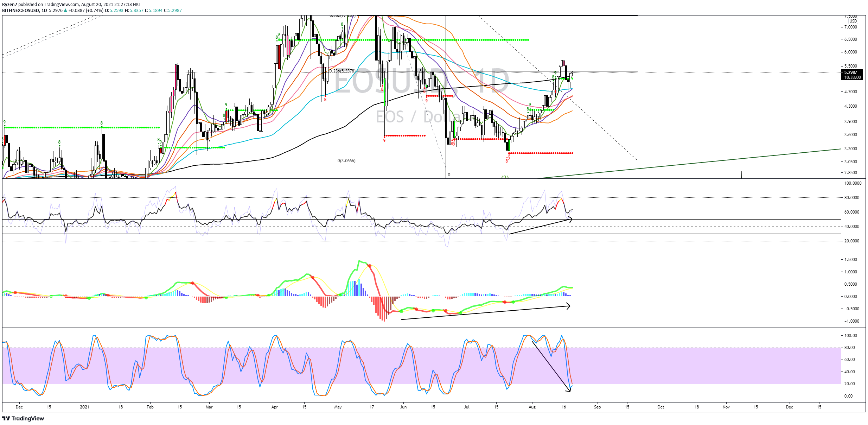
Task: Click the Jul label on time axis
Action: click(x=467, y=407)
